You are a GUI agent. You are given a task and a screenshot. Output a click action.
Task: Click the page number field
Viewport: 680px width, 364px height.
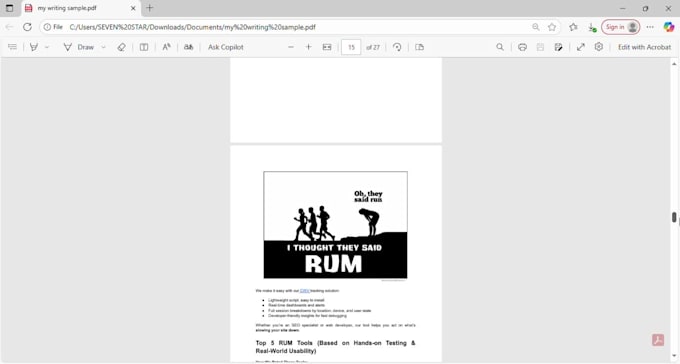[x=351, y=47]
